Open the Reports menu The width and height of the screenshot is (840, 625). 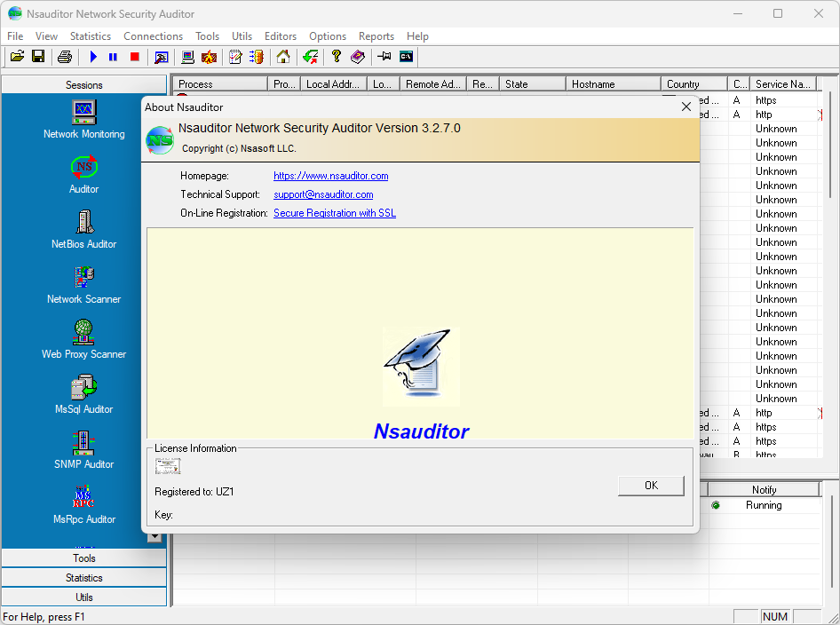[x=376, y=36]
